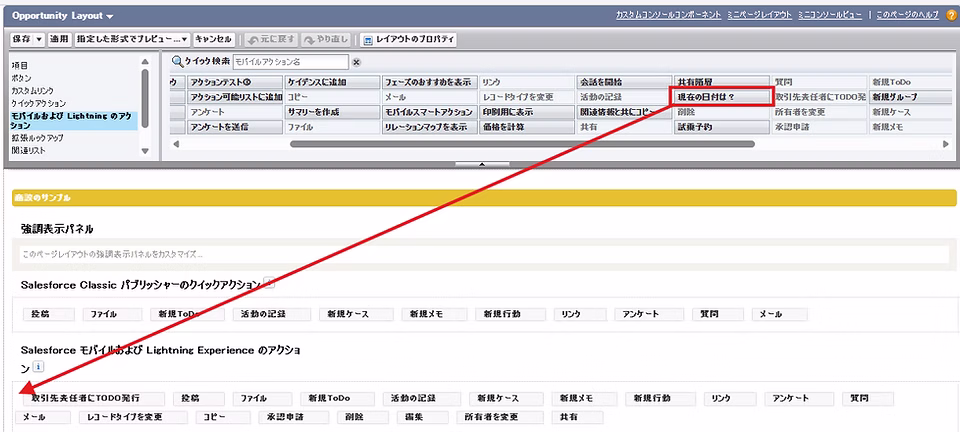Click the やり直し redo button
Image resolution: width=960 pixels, height=432 pixels.
(325, 40)
